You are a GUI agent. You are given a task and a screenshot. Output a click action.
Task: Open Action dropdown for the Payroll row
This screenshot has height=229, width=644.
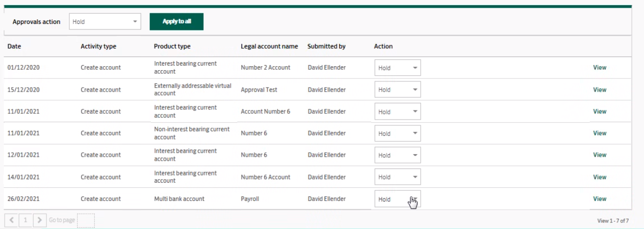click(398, 199)
